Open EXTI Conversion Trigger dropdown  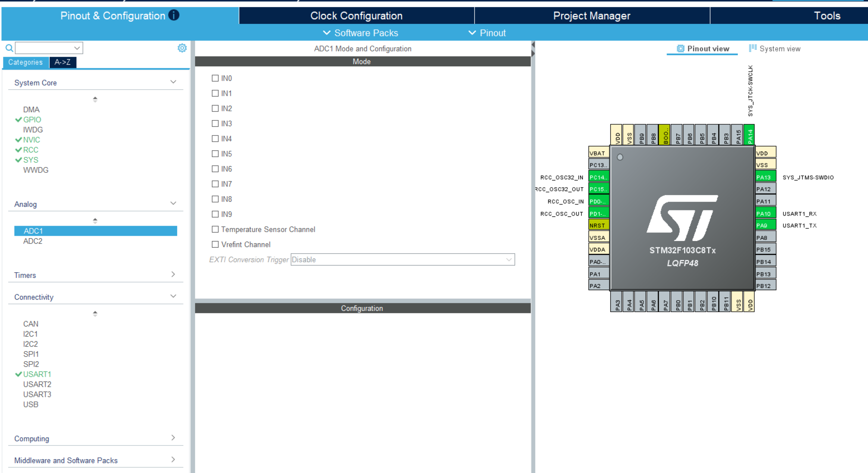click(x=402, y=260)
